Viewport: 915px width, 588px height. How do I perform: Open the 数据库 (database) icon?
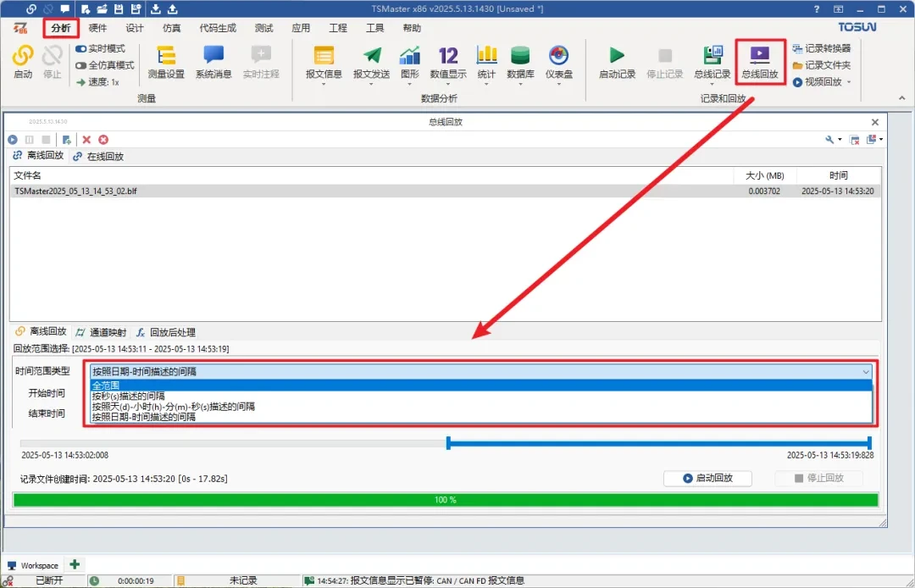tap(520, 58)
